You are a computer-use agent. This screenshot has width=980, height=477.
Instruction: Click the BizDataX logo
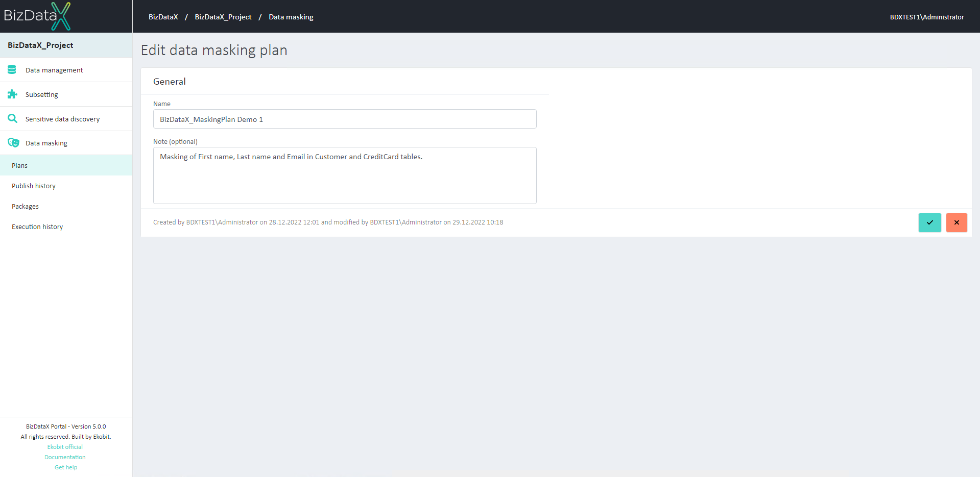click(x=37, y=16)
